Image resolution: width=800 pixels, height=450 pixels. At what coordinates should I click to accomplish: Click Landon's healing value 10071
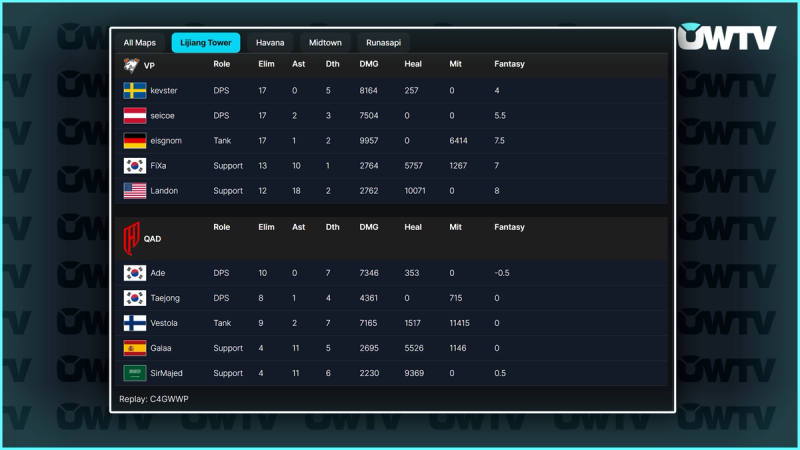pyautogui.click(x=415, y=191)
